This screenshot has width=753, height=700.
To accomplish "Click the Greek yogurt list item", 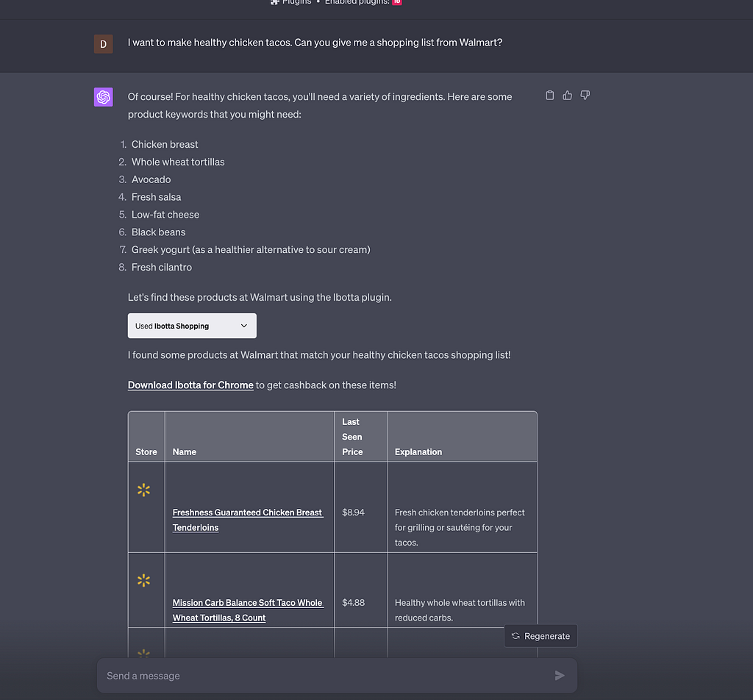I will pos(251,250).
